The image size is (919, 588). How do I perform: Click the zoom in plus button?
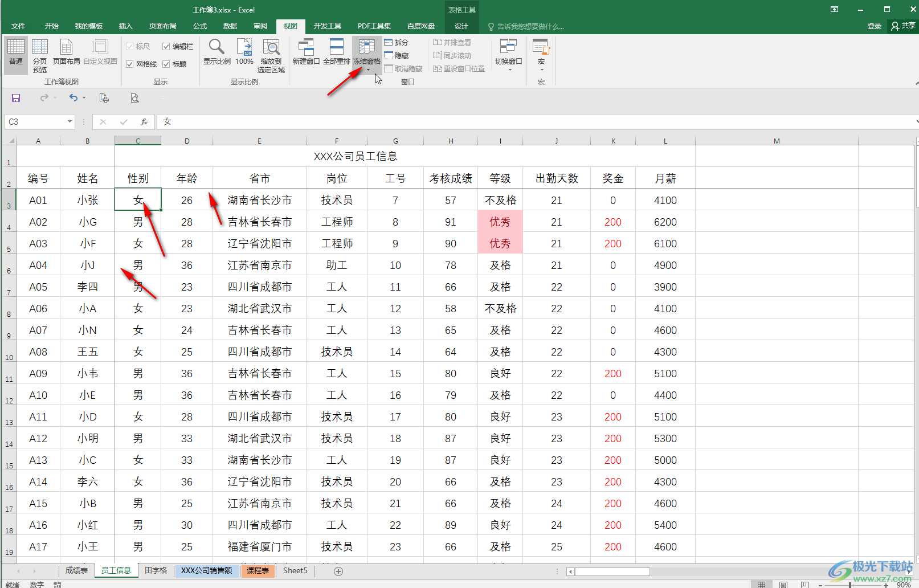pyautogui.click(x=886, y=585)
